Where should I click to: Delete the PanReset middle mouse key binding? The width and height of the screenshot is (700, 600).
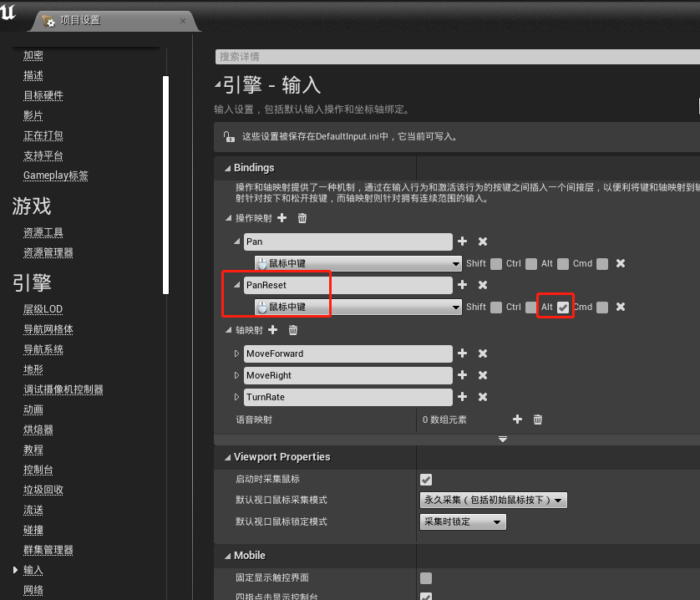[621, 307]
